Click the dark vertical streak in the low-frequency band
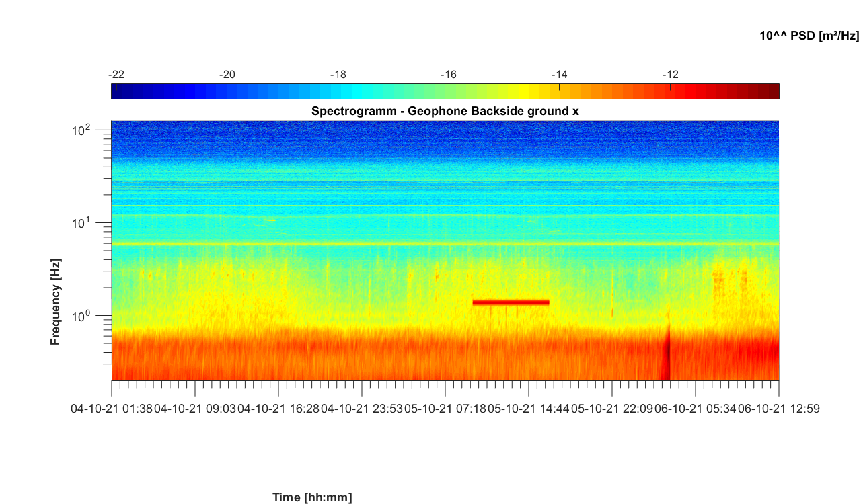Viewport: 861px width, 504px height. 668,355
